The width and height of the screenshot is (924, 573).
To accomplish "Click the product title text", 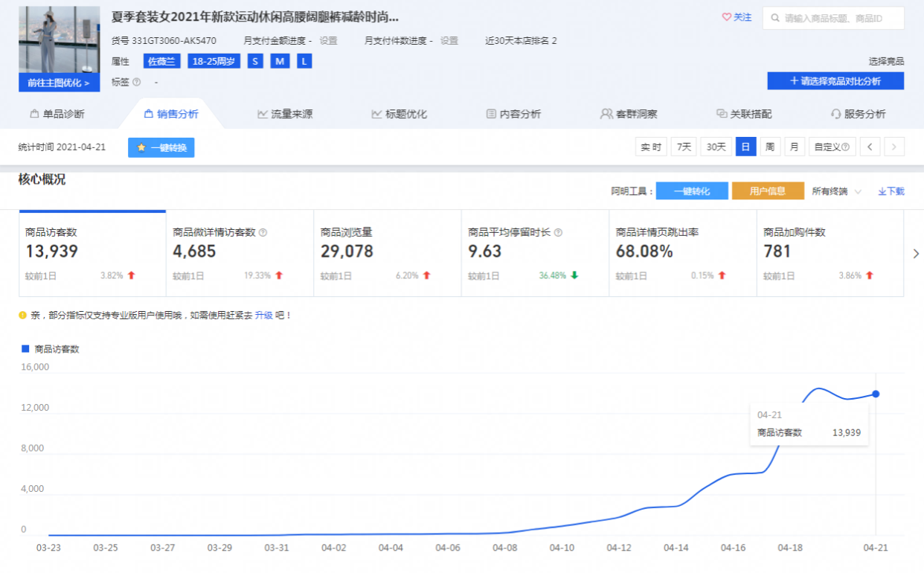I will coord(255,17).
